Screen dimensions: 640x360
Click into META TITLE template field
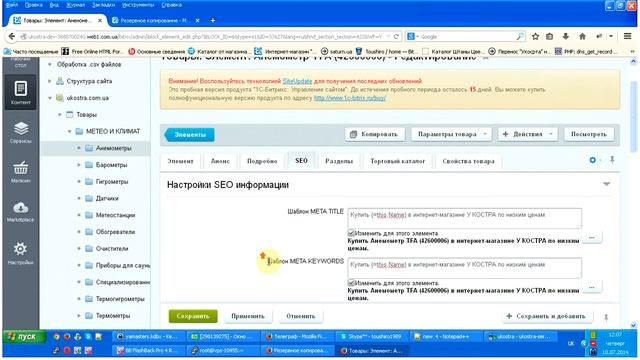pyautogui.click(x=464, y=218)
